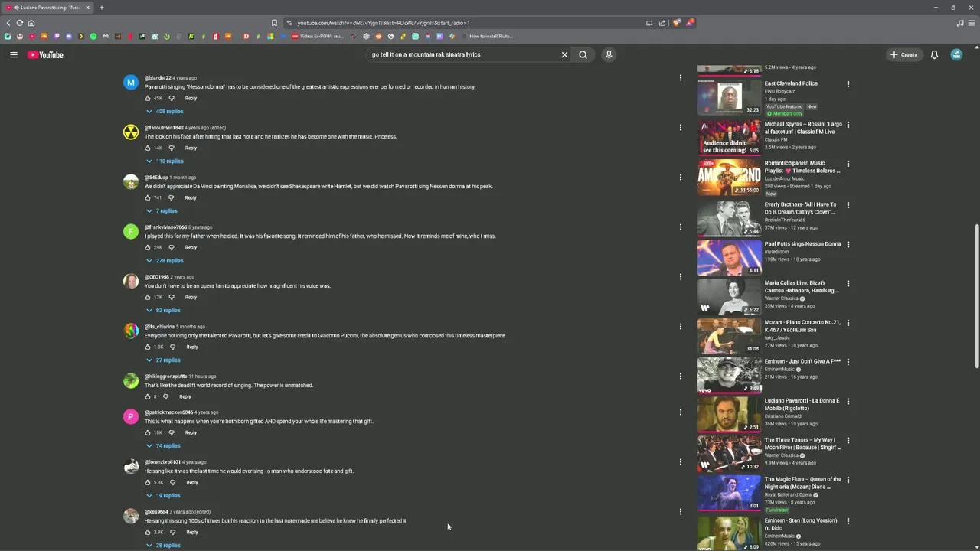Viewport: 980px width, 551px height.
Task: Open the 'How to install Pluto' bookmark
Action: point(486,36)
